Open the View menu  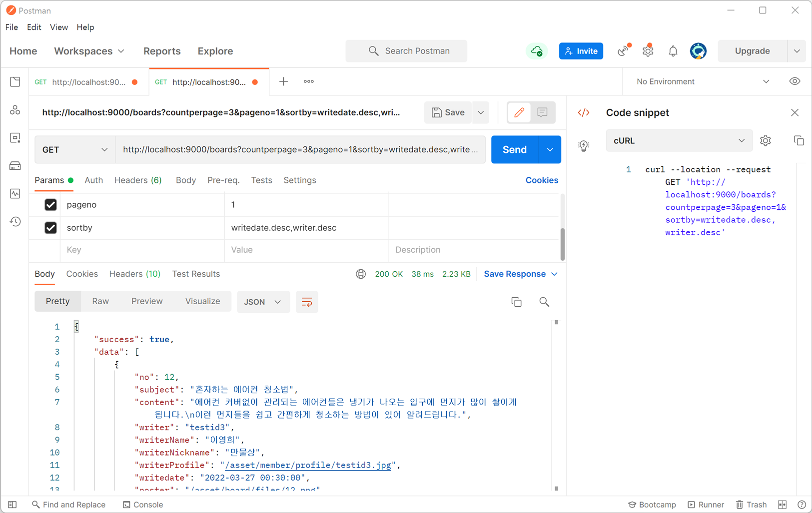click(58, 27)
